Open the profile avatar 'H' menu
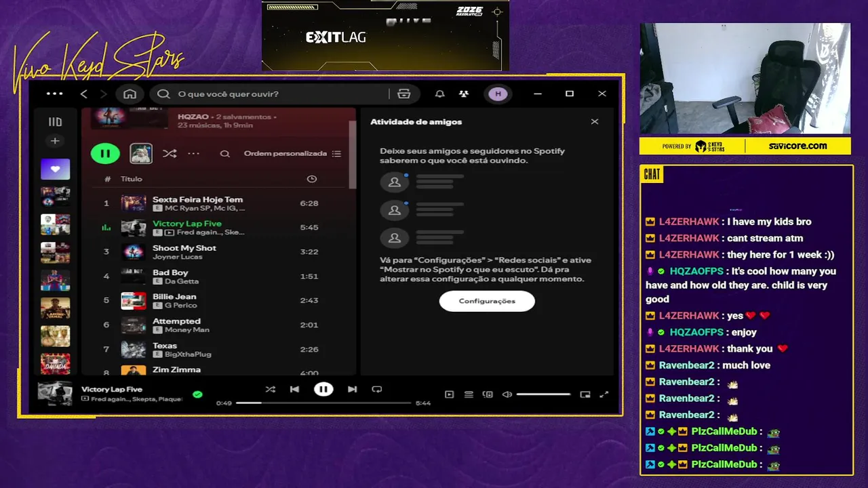This screenshot has width=868, height=488. [498, 94]
